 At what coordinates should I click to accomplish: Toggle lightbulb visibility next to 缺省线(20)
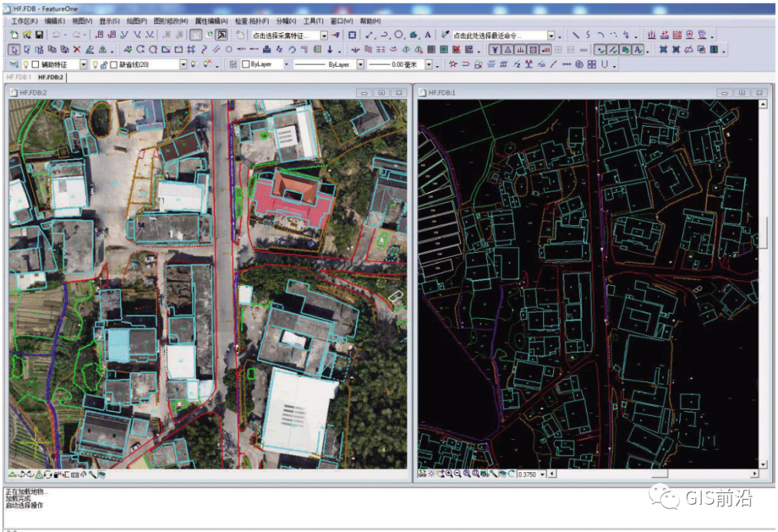pos(95,65)
